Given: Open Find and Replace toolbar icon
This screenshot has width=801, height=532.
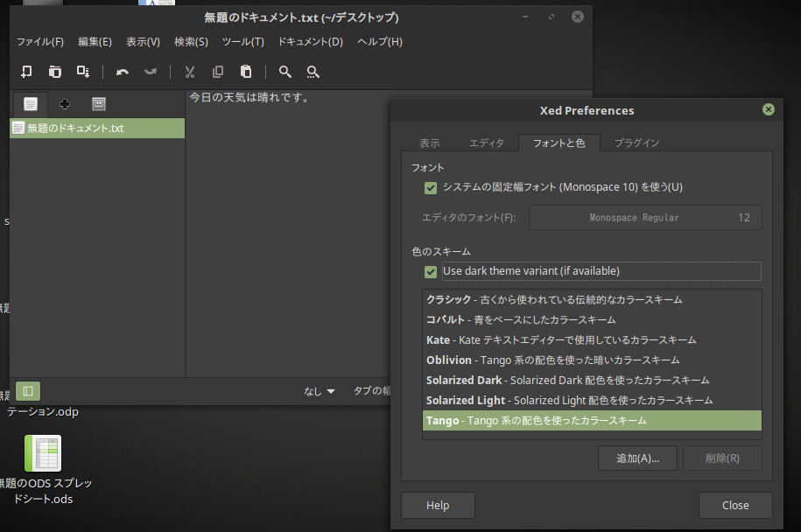Looking at the screenshot, I should (313, 72).
